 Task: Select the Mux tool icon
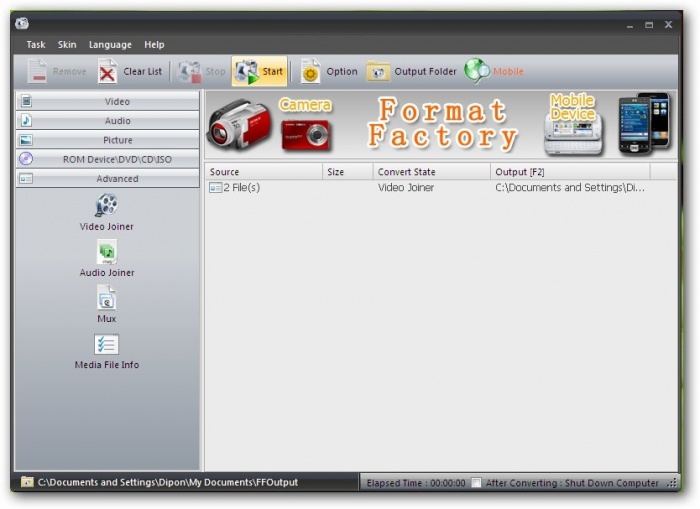pos(107,298)
